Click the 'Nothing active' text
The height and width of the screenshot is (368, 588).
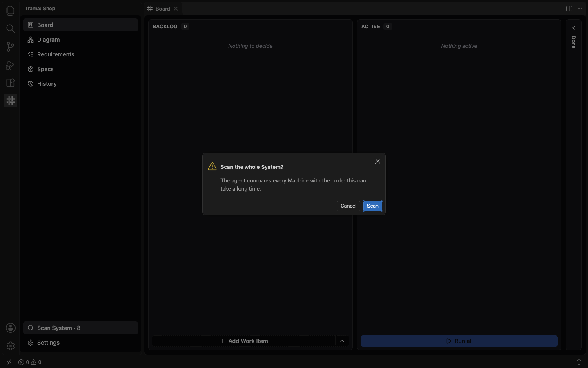[459, 46]
